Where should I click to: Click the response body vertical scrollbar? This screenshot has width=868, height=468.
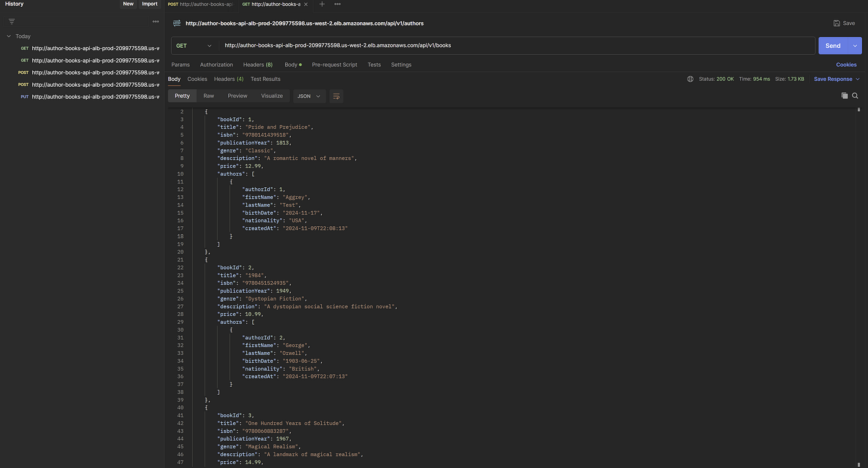click(859, 109)
